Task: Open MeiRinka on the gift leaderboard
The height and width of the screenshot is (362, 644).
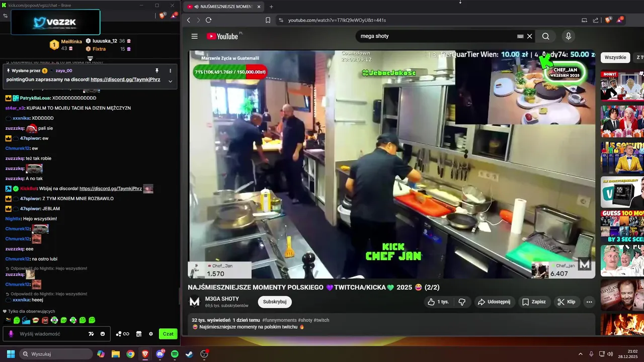Action: 71,41
